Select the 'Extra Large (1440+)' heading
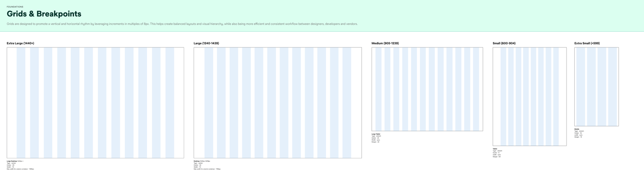The width and height of the screenshot is (644, 183). click(21, 43)
